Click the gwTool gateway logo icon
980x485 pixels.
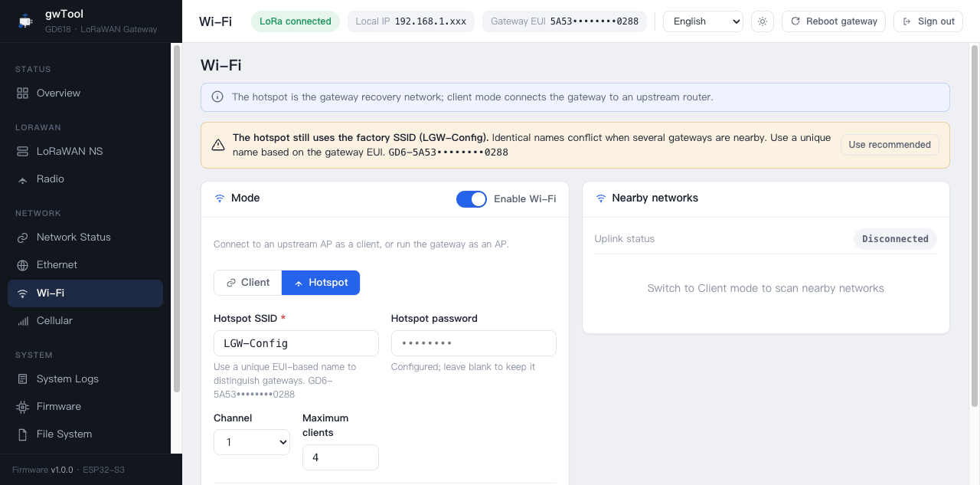pyautogui.click(x=26, y=21)
